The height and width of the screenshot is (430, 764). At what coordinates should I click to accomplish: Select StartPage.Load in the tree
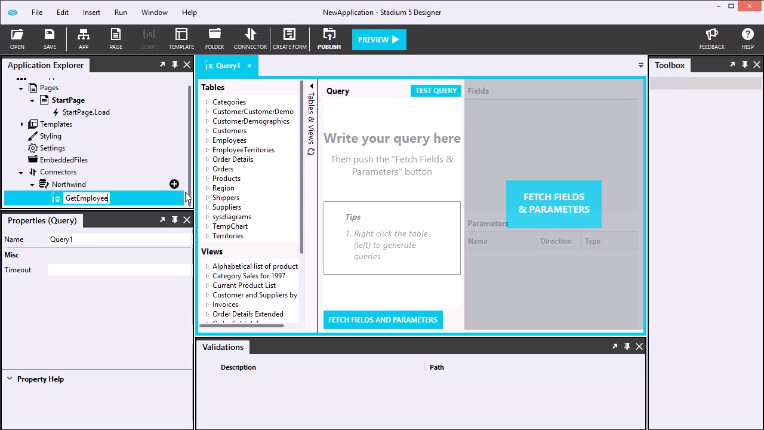[86, 112]
